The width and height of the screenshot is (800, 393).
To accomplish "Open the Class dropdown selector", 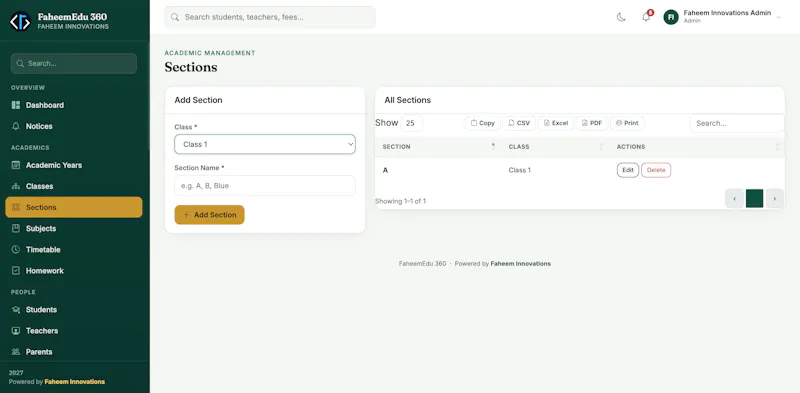I will click(265, 144).
